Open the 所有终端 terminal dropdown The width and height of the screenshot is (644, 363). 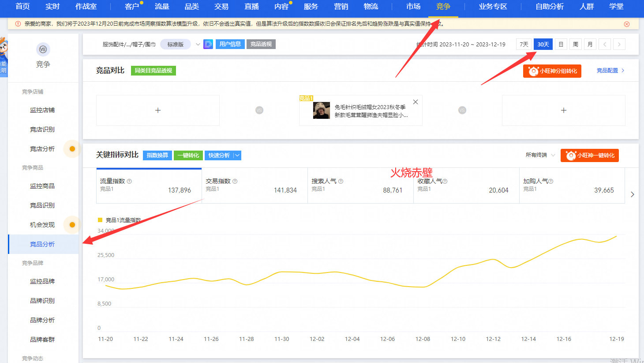(540, 155)
